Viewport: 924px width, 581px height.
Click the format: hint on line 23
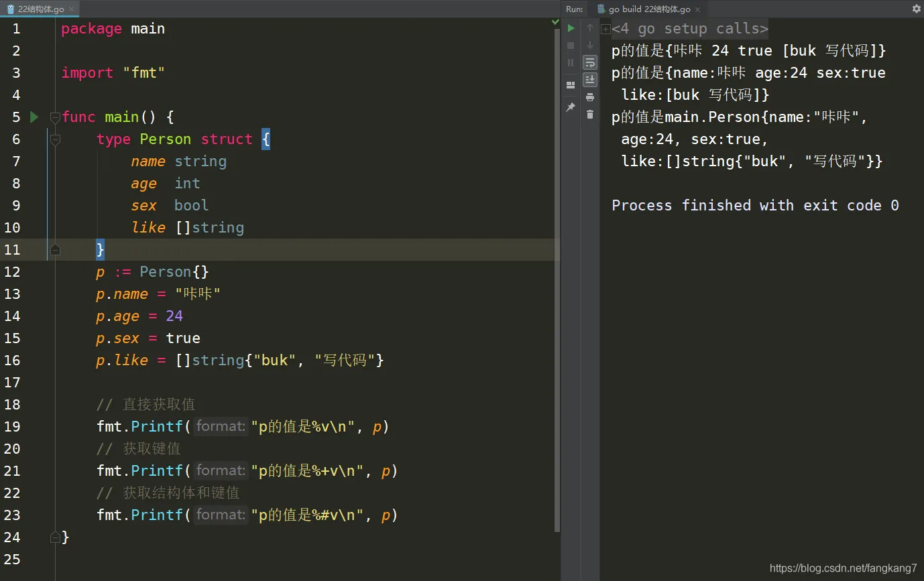point(221,515)
